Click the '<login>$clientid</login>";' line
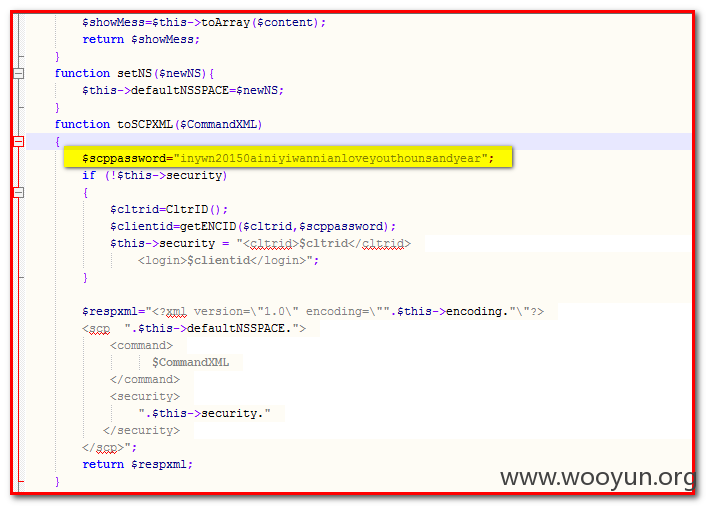706x506 pixels. 228,260
